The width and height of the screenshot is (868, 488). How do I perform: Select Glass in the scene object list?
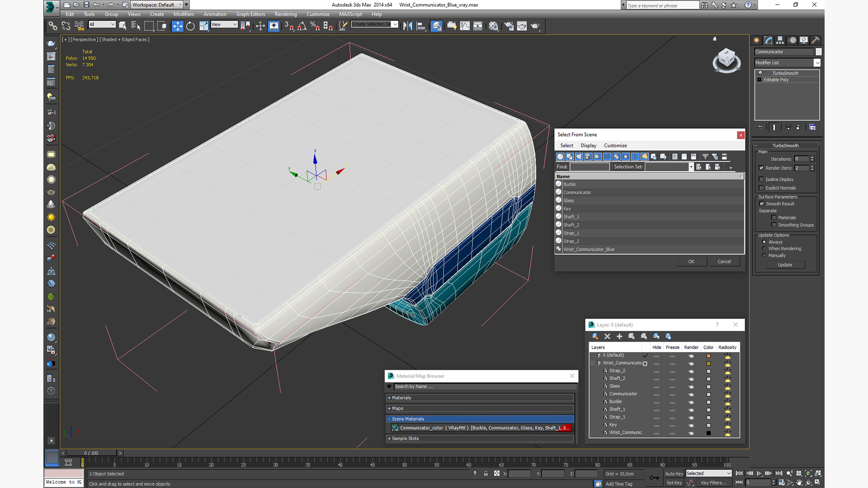pyautogui.click(x=568, y=201)
